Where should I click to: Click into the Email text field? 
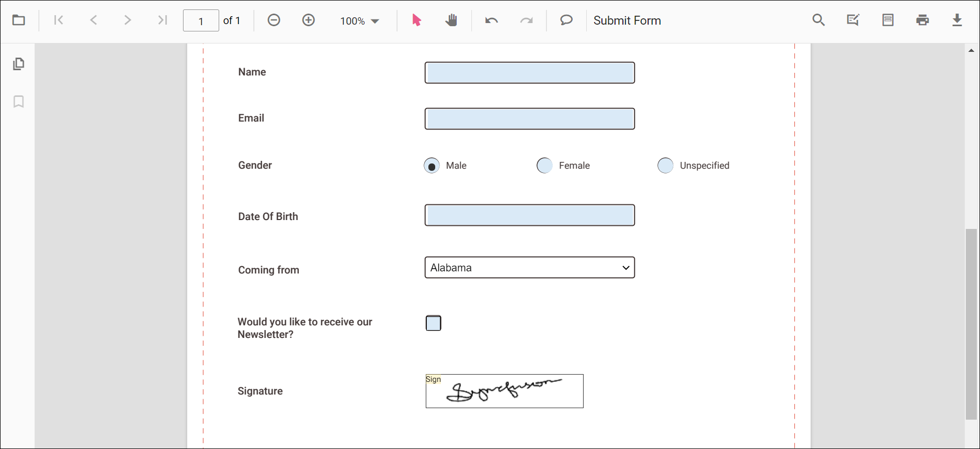530,119
